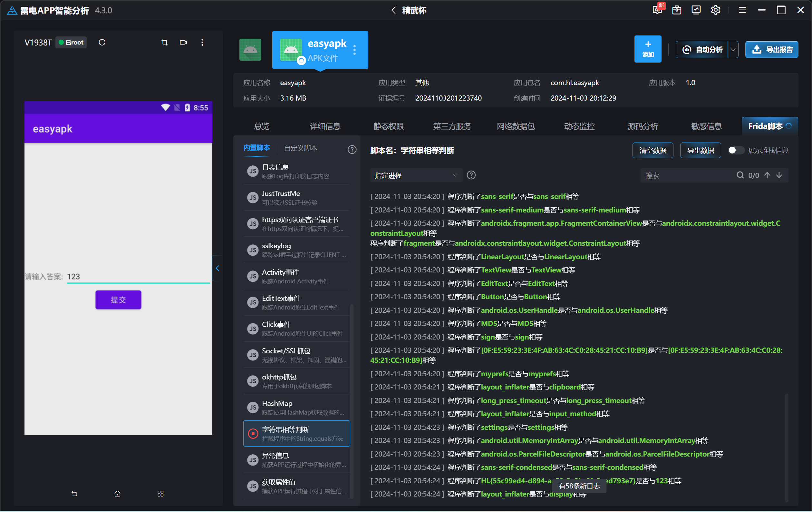The width and height of the screenshot is (812, 512).
Task: Collapse the emulator panel with side chevron
Action: coord(217,268)
